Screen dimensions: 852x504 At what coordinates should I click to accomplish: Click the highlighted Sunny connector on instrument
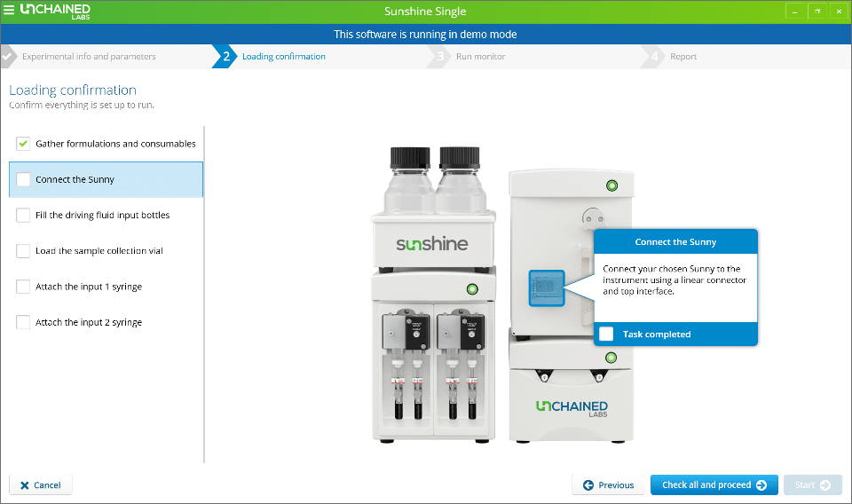(x=547, y=287)
